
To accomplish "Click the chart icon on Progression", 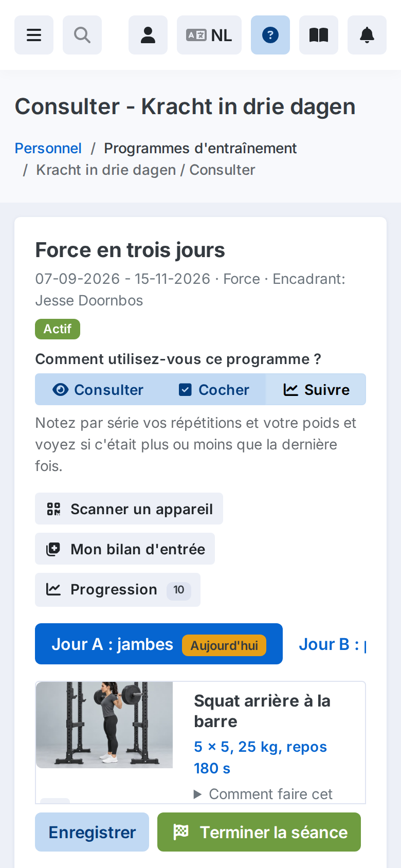I will click(53, 589).
